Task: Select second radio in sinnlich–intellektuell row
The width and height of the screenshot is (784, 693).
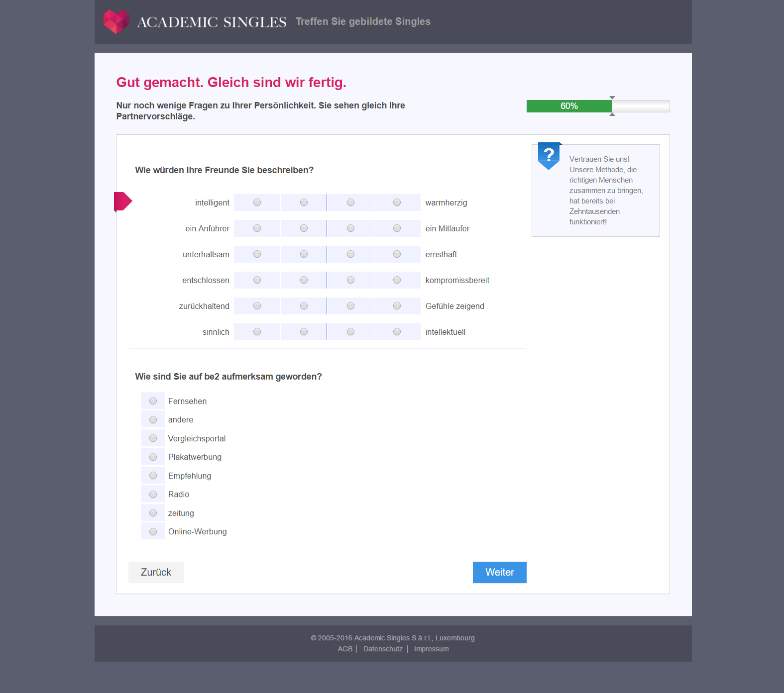Action: (304, 332)
